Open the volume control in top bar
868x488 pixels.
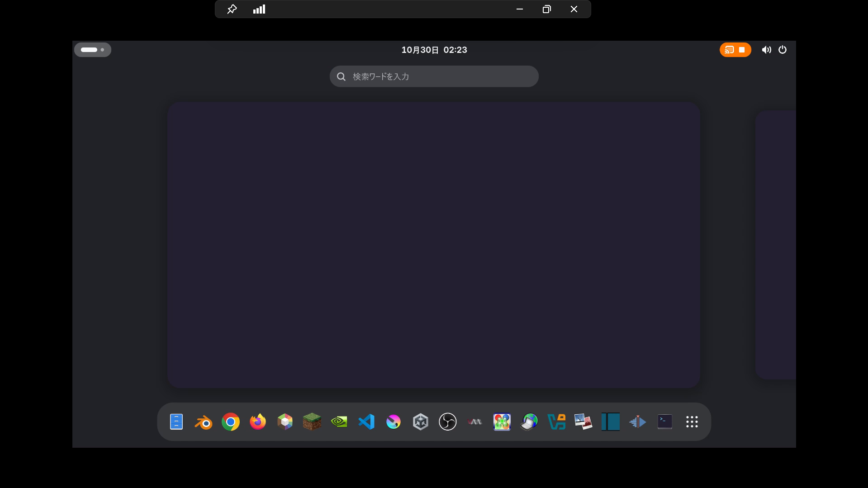(766, 50)
